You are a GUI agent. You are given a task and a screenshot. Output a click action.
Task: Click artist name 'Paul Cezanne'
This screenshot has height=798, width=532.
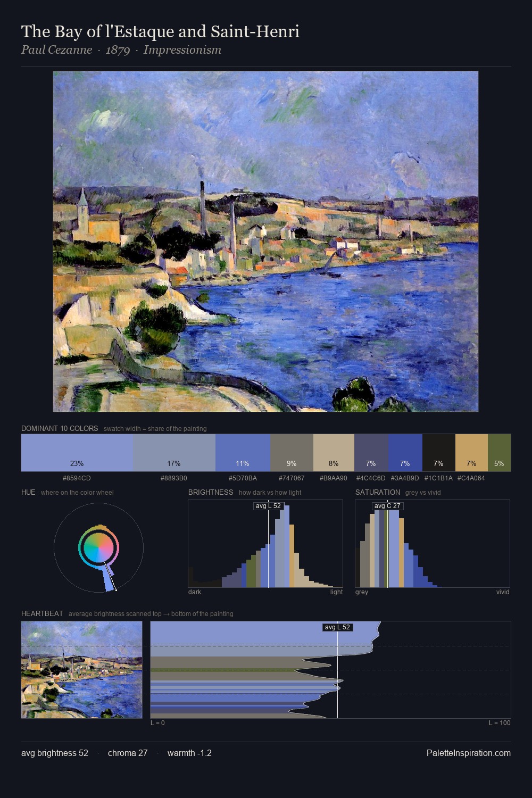coord(56,50)
